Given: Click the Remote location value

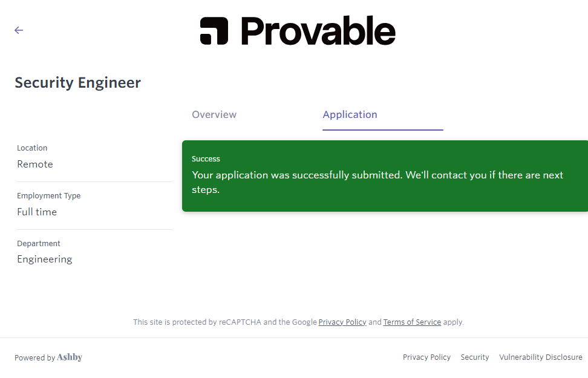Looking at the screenshot, I should (35, 165).
